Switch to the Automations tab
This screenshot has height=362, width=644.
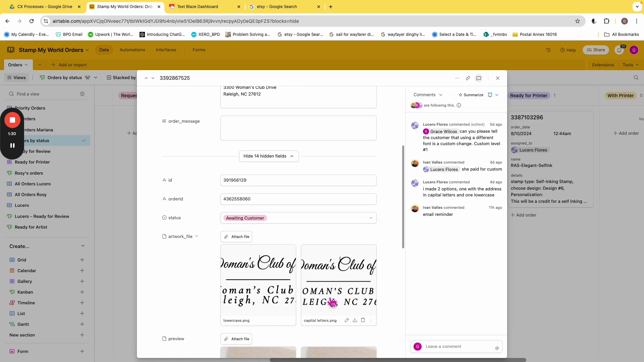[132, 50]
